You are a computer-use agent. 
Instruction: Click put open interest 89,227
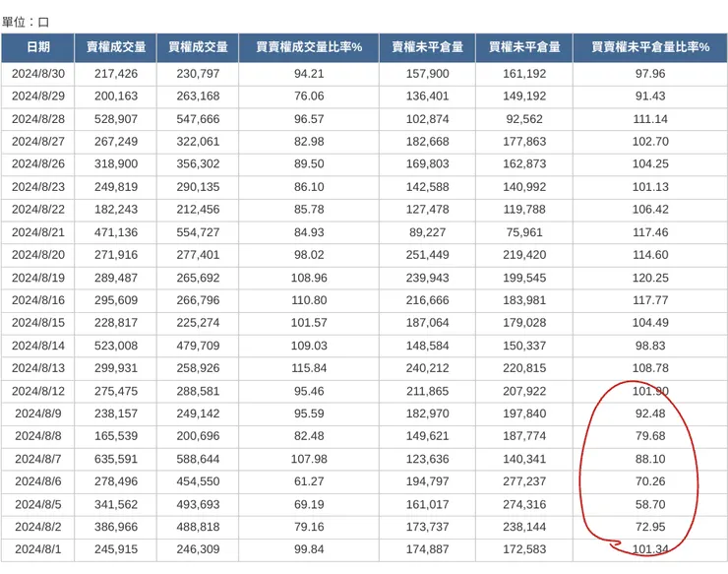click(427, 232)
